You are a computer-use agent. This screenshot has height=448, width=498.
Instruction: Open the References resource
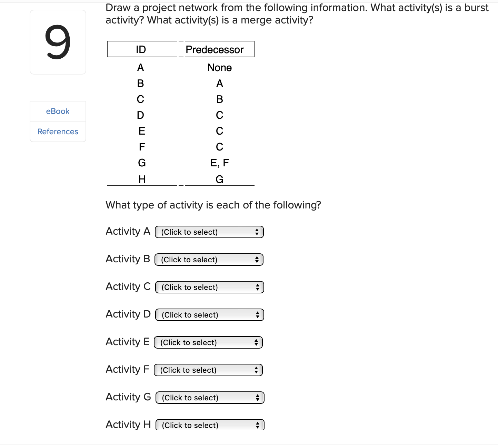(x=58, y=132)
